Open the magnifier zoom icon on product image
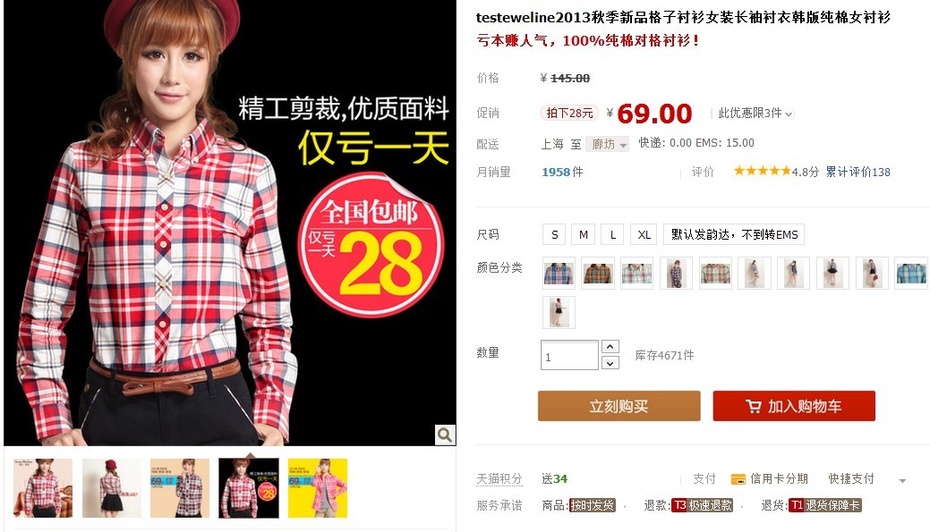Image resolution: width=930 pixels, height=532 pixels. point(445,435)
